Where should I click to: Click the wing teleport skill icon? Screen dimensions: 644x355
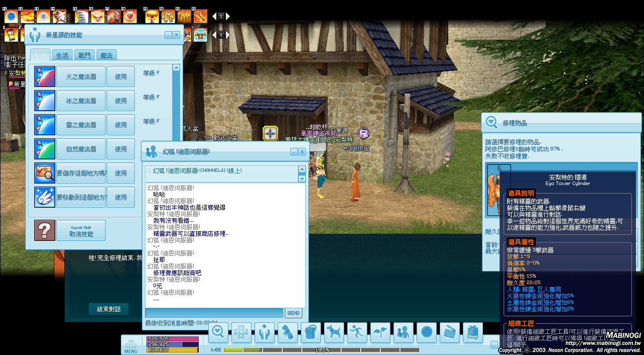(x=44, y=197)
